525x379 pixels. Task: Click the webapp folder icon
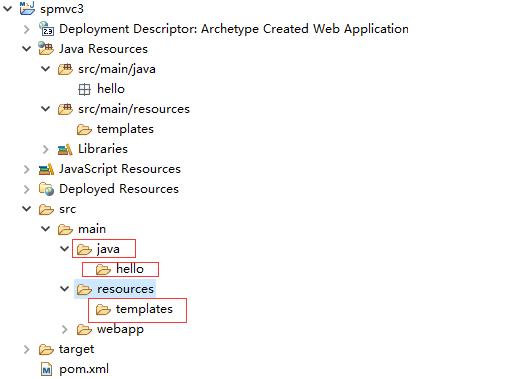pyautogui.click(x=84, y=329)
